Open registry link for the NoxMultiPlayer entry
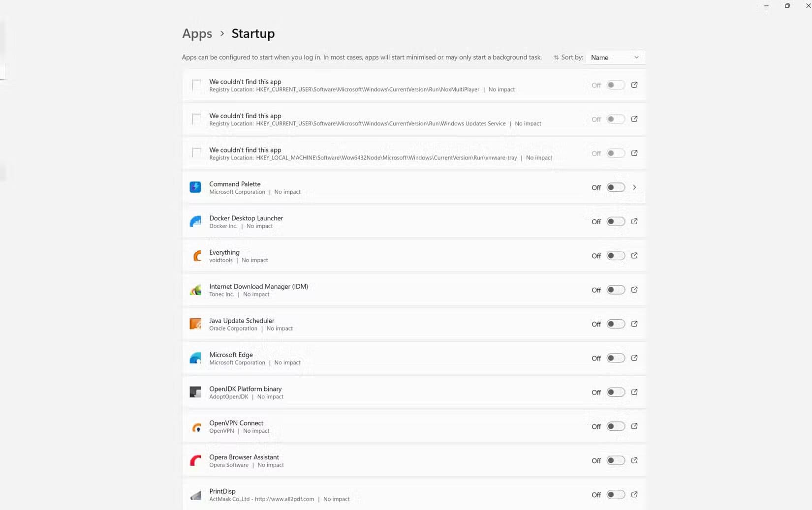 coord(634,85)
